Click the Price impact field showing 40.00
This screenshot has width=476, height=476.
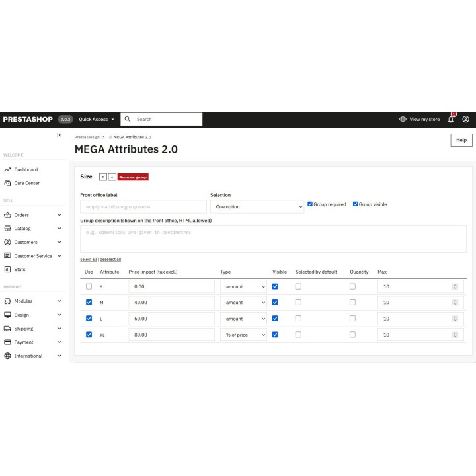171,303
